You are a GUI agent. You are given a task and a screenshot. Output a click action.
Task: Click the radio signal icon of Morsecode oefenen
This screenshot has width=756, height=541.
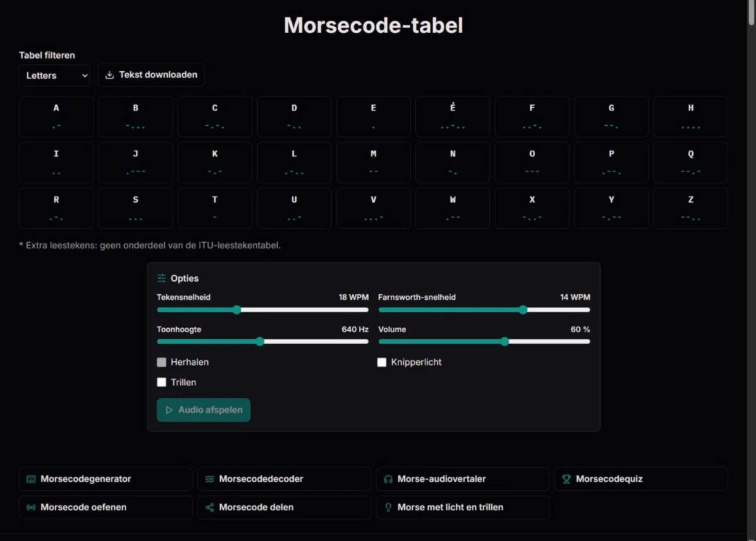(x=31, y=508)
